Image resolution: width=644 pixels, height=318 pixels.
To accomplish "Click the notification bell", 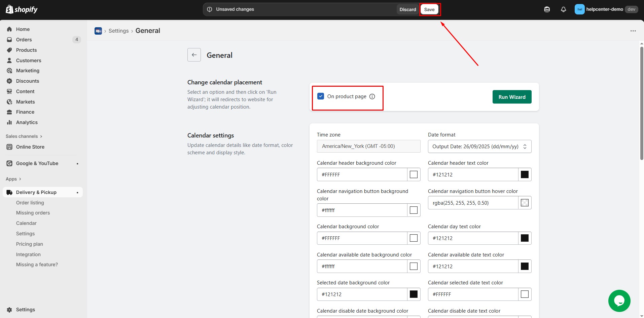I will coord(563,9).
